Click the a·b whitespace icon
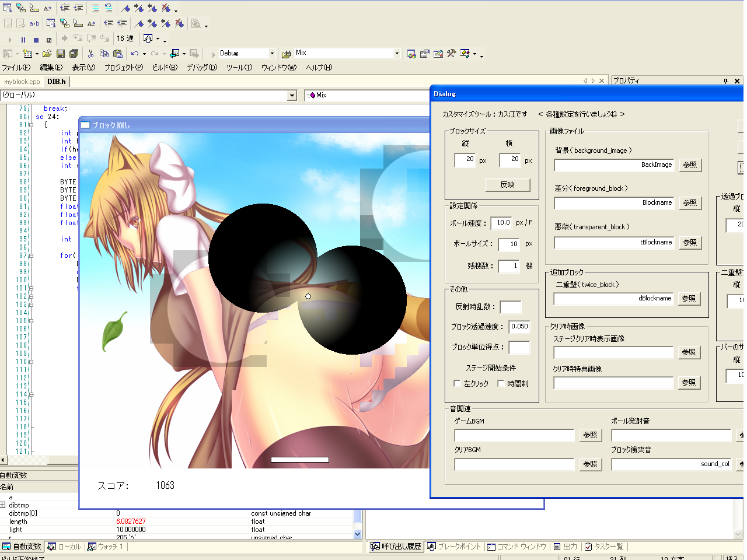The width and height of the screenshot is (747, 560). tap(34, 23)
